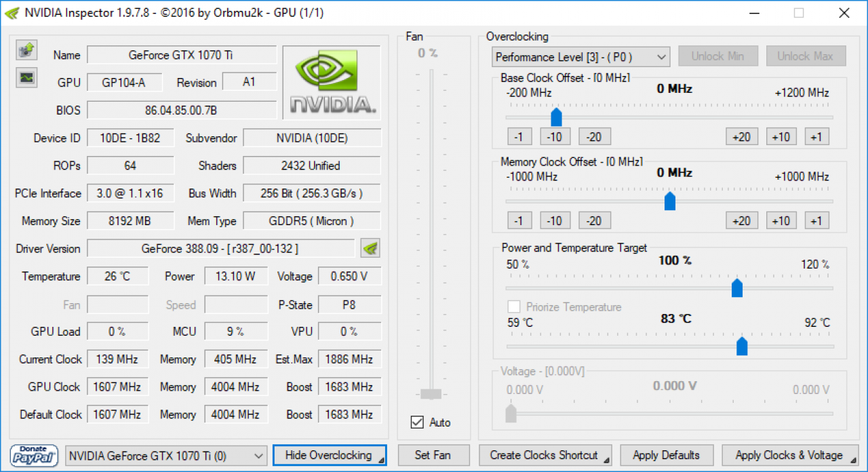Click the Fan speed vertical slider handle
Image resolution: width=868 pixels, height=472 pixels.
[x=431, y=394]
